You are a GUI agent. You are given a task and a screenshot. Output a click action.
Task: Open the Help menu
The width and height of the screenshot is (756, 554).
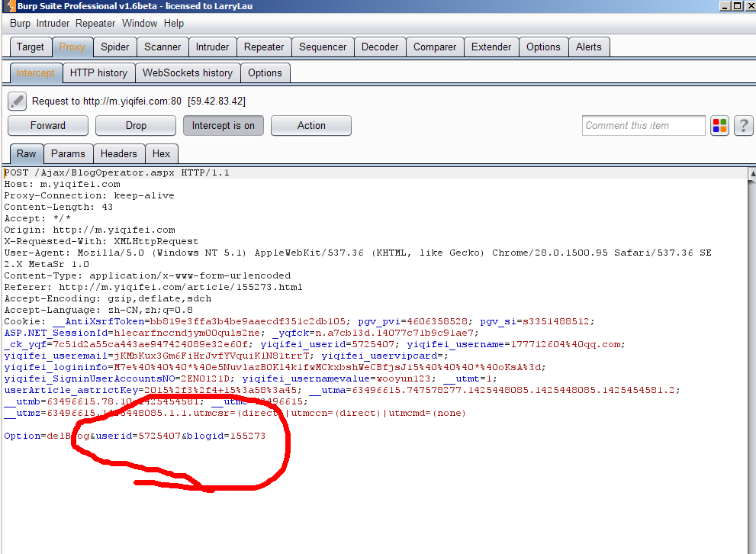174,23
